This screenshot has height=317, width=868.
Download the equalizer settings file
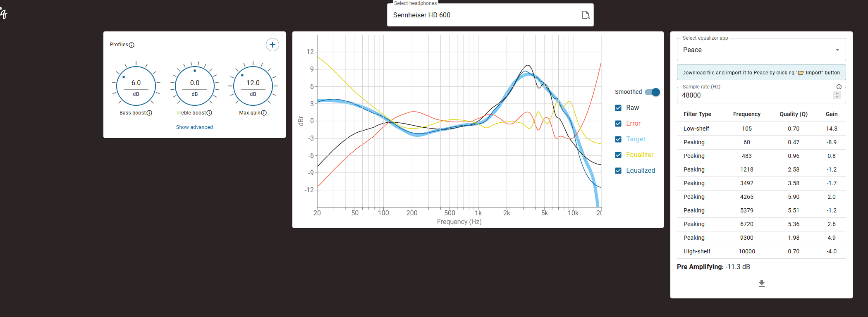(x=762, y=283)
